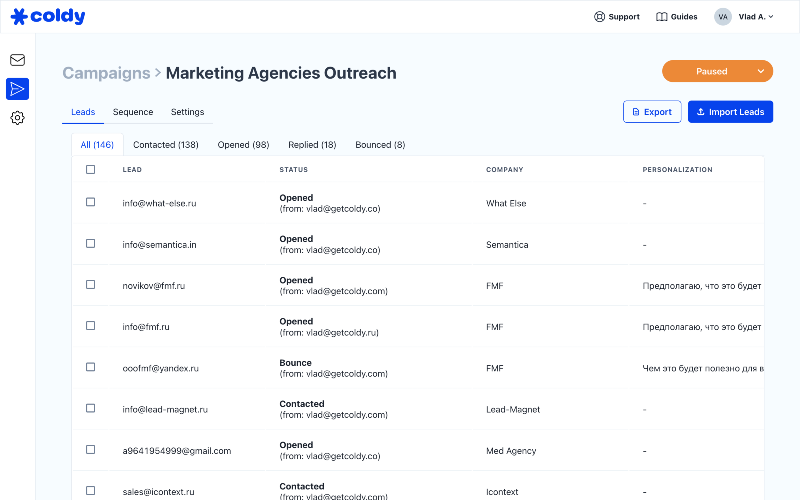The width and height of the screenshot is (800, 500).
Task: Go back via Campaigns breadcrumb link
Action: (105, 73)
